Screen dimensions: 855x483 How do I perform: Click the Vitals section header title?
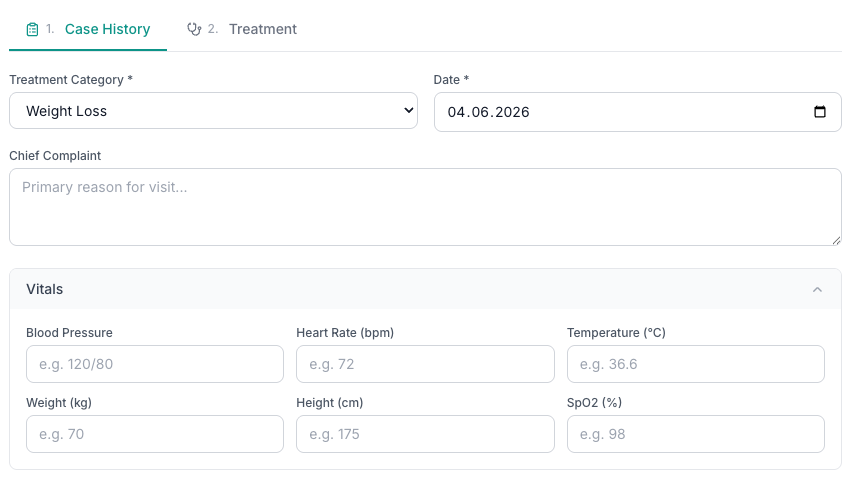tap(45, 289)
